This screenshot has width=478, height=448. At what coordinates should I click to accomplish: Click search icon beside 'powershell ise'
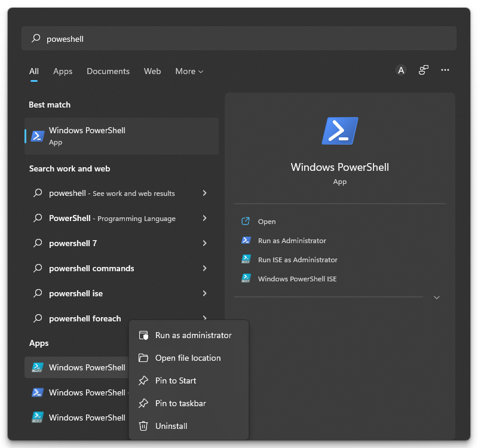pos(38,293)
